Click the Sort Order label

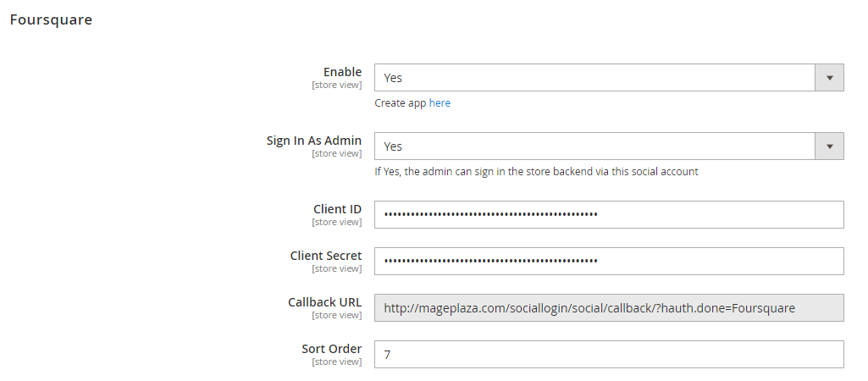coord(332,349)
